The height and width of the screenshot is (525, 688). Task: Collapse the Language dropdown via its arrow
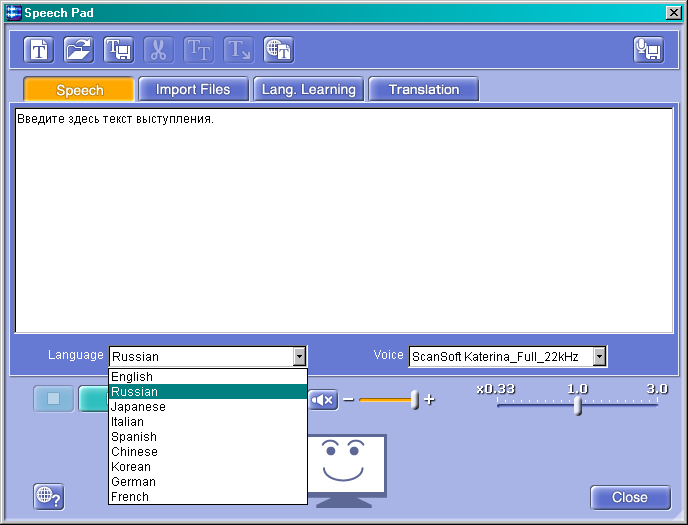298,356
